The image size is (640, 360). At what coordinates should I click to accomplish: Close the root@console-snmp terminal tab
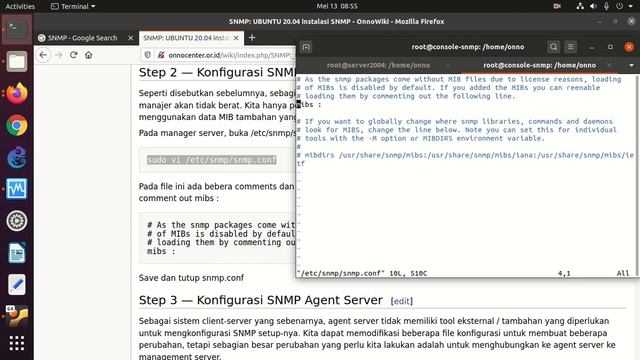pyautogui.click(x=609, y=65)
